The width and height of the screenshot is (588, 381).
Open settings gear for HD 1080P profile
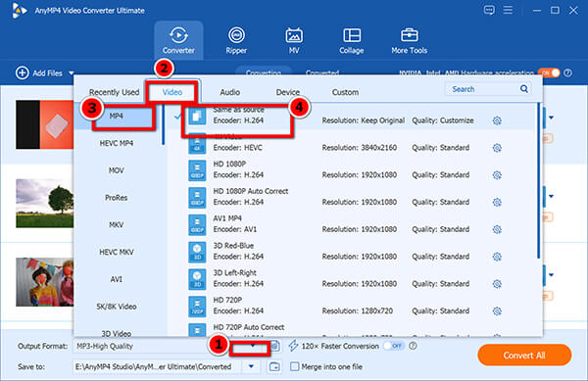tap(497, 175)
